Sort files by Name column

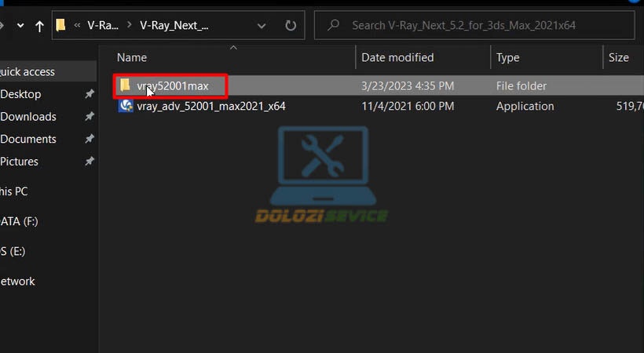coord(132,57)
